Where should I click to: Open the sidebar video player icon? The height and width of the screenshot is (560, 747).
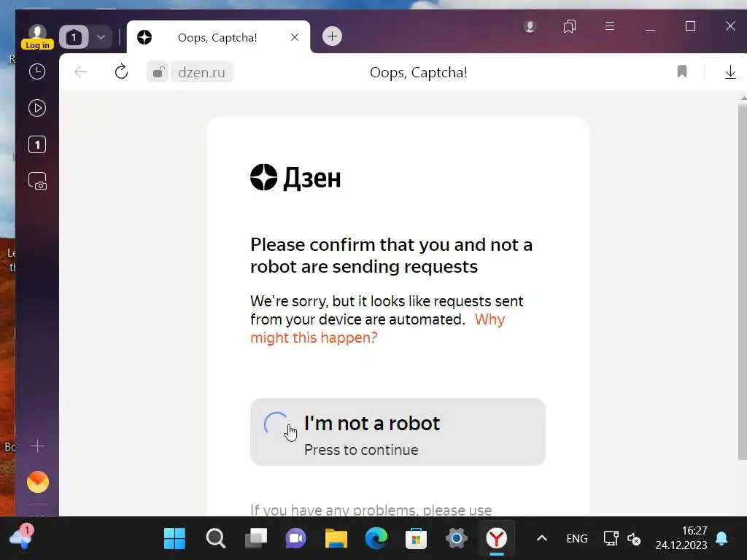tap(37, 108)
